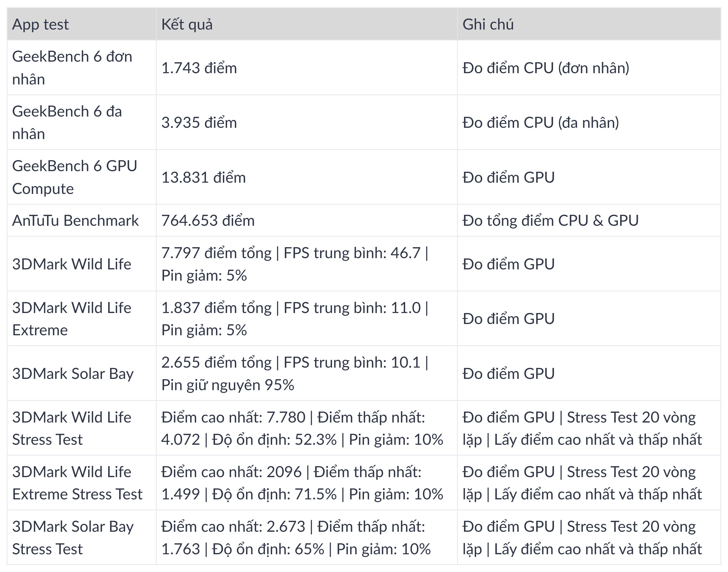Viewport: 728px width, 572px height.
Task: Select the '3.935 điểm' result cell
Action: tap(307, 122)
